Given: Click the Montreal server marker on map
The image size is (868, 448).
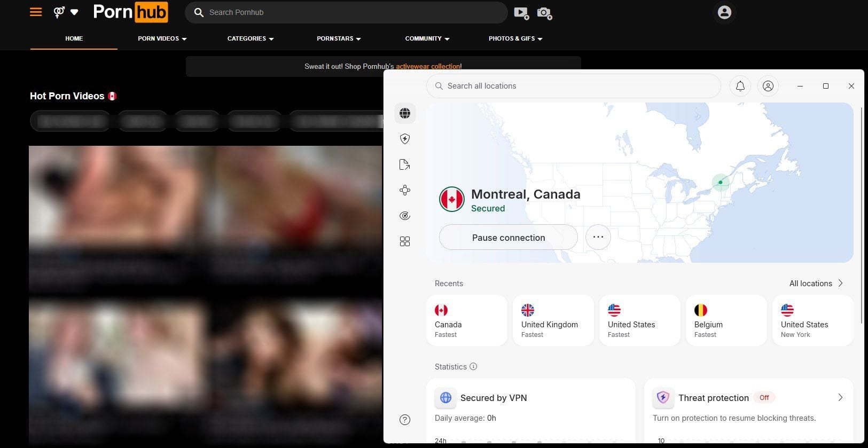Looking at the screenshot, I should (x=721, y=182).
